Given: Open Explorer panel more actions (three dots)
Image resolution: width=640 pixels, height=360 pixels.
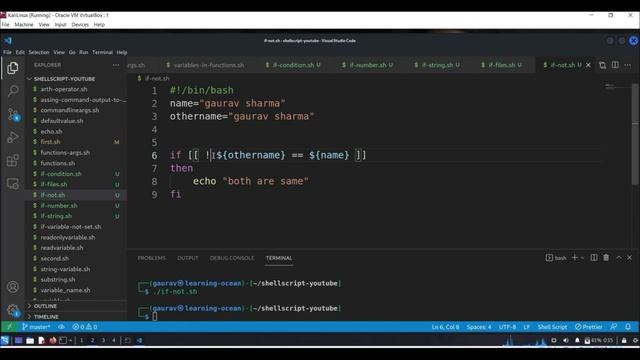Looking at the screenshot, I should point(116,65).
